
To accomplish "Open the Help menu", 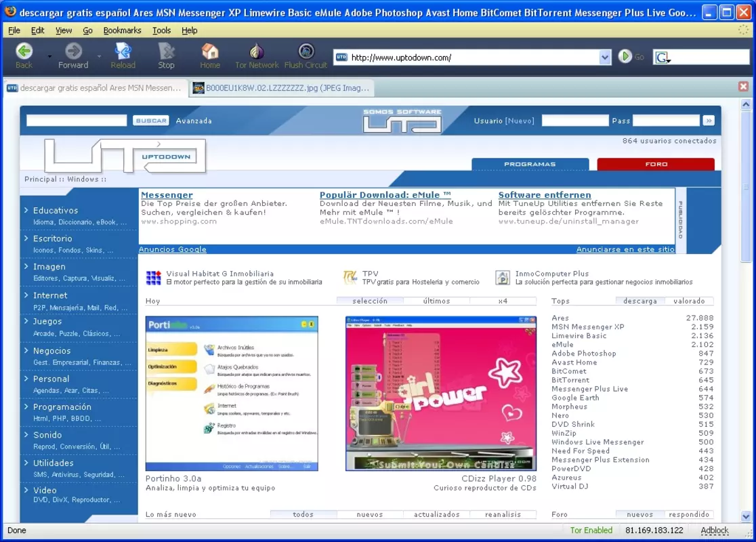I will 190,30.
